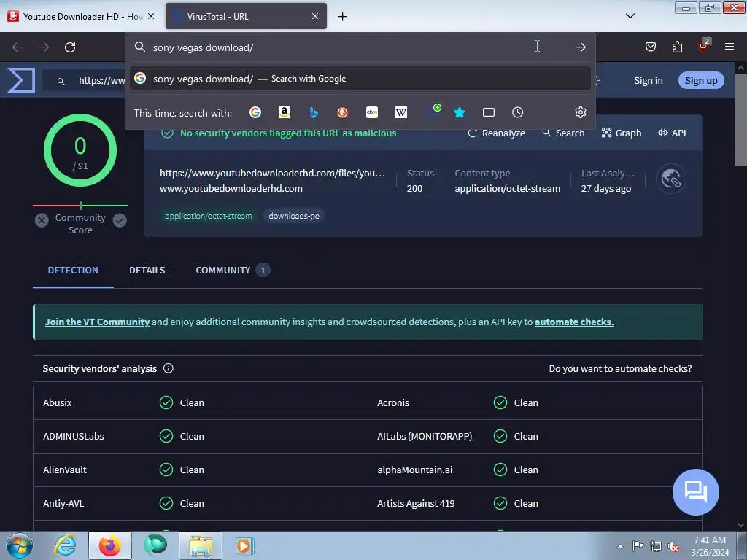Open the Graph view

click(622, 133)
